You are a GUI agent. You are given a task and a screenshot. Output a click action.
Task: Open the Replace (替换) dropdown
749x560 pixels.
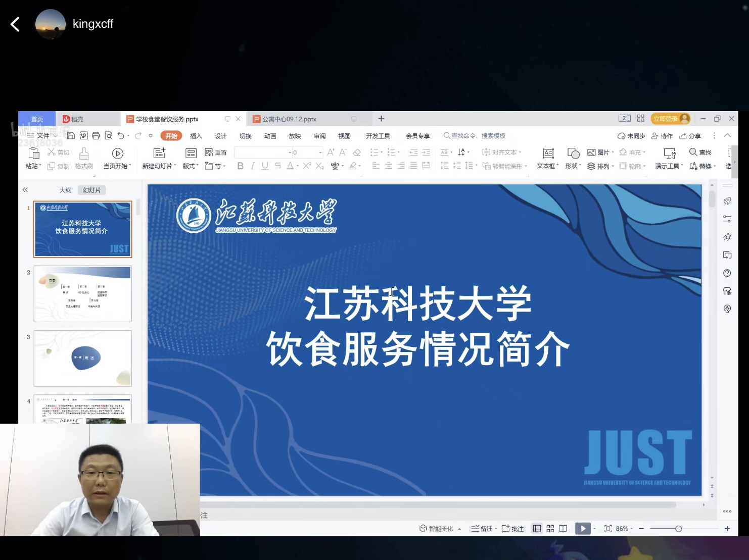tap(703, 166)
